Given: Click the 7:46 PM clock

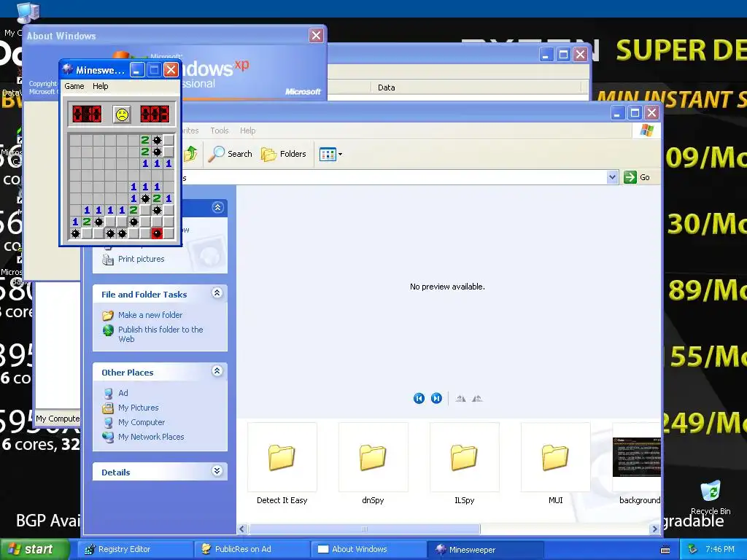Looking at the screenshot, I should click(720, 550).
